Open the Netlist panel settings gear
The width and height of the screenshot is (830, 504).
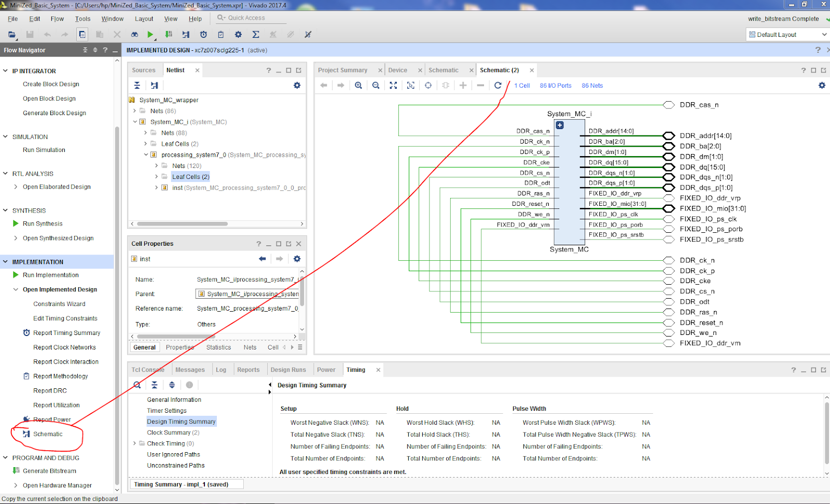click(x=297, y=86)
